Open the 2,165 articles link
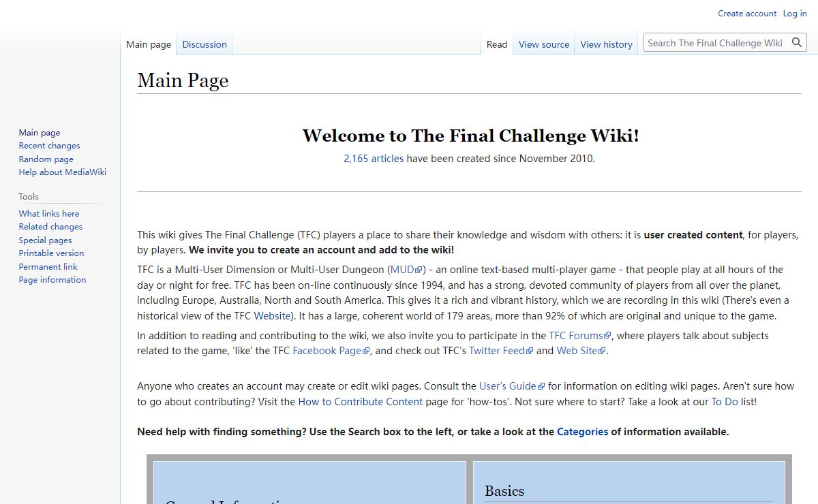Image resolution: width=818 pixels, height=504 pixels. 374,159
